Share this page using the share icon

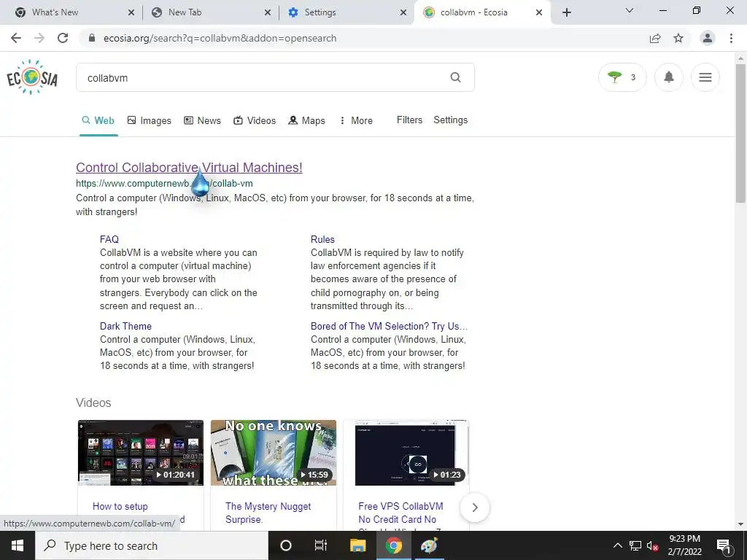655,38
